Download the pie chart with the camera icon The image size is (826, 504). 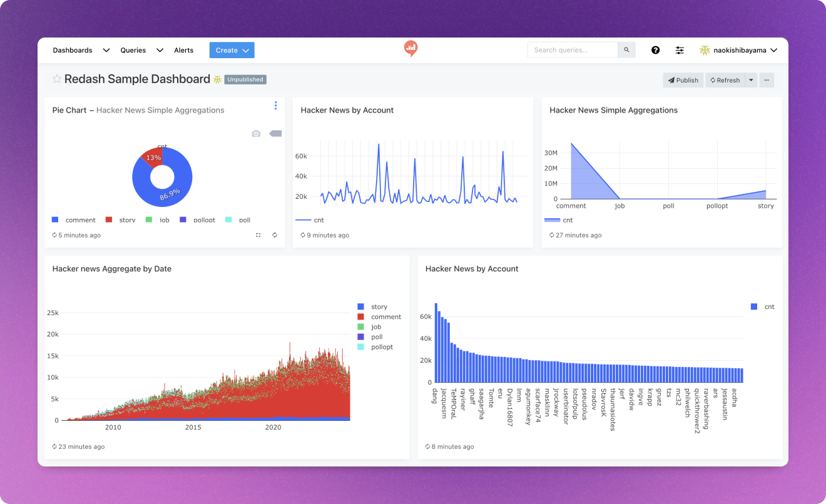[x=256, y=134]
